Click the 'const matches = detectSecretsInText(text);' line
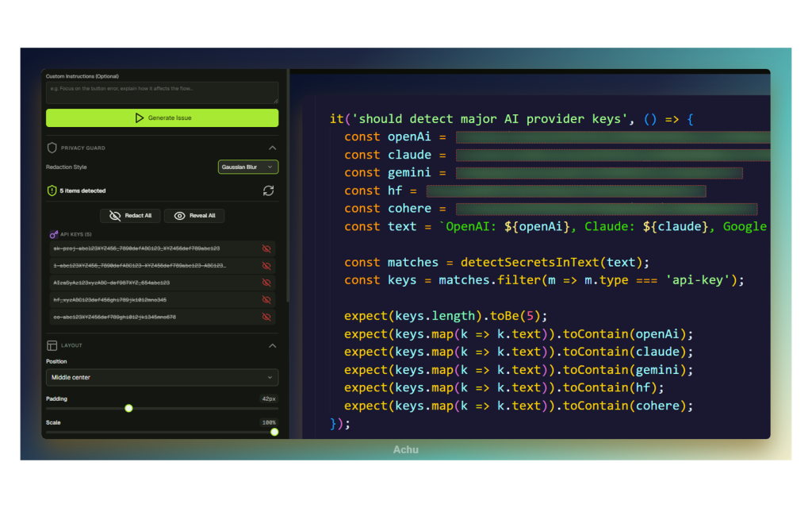This screenshot has width=812, height=508. (x=496, y=262)
